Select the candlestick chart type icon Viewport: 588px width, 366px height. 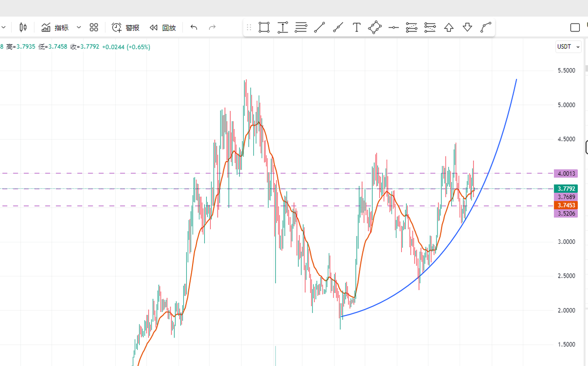23,27
